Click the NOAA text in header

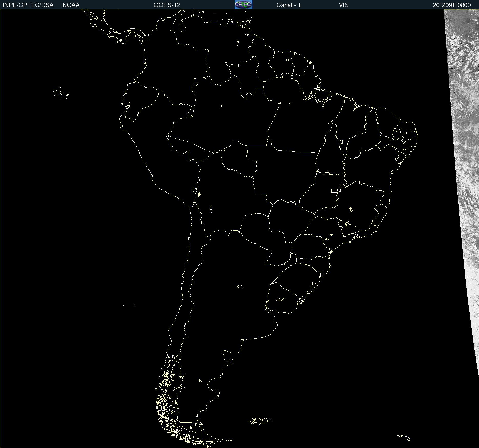(x=71, y=5)
